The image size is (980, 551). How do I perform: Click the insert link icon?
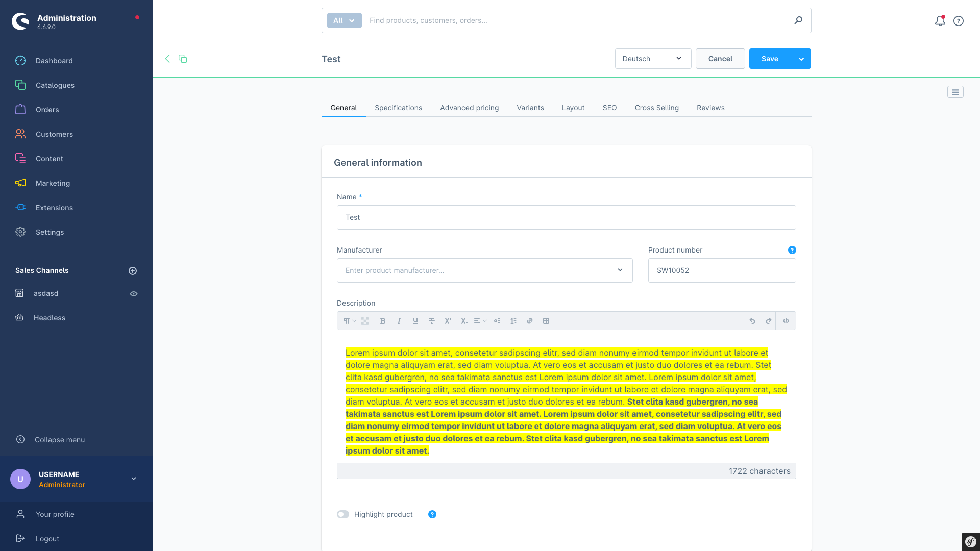(530, 321)
